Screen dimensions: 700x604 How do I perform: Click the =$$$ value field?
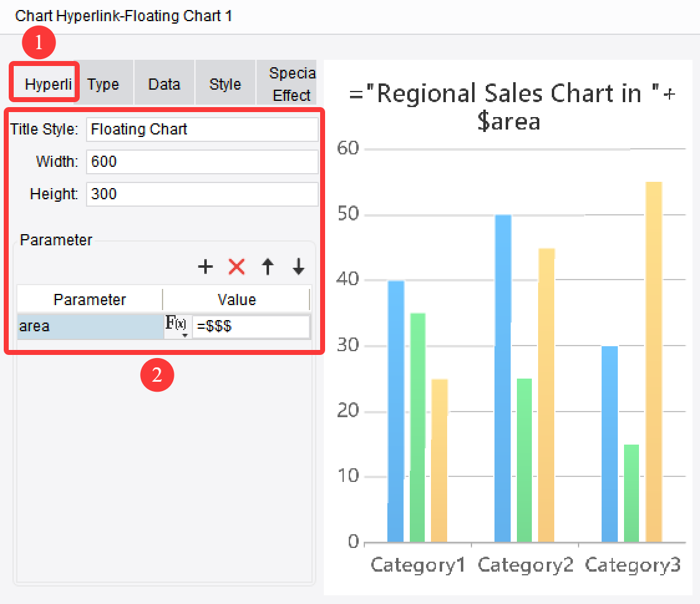coord(252,326)
